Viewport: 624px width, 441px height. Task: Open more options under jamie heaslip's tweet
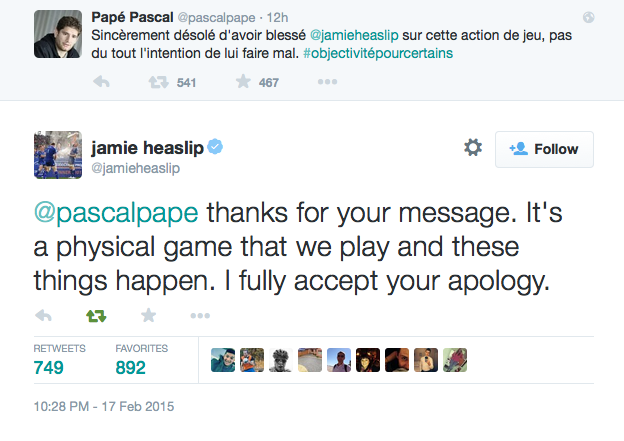(x=200, y=316)
